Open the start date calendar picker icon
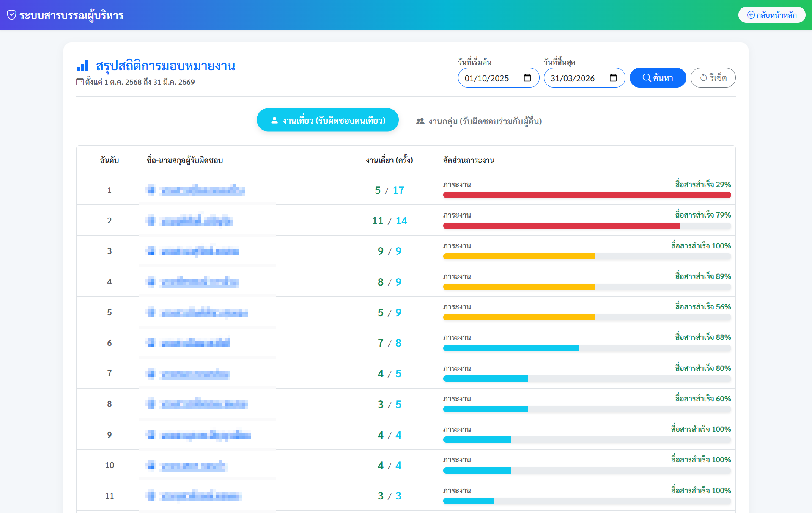The width and height of the screenshot is (812, 513). coord(527,78)
